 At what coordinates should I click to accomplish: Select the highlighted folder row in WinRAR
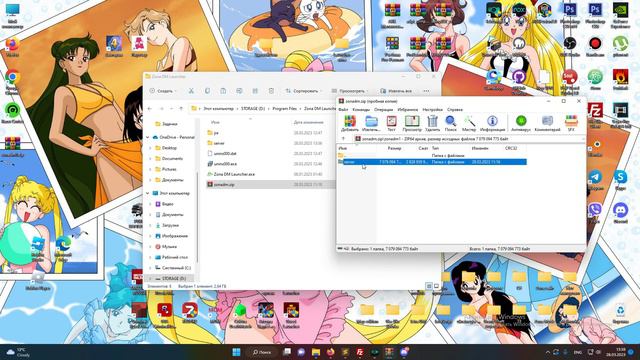click(432, 162)
